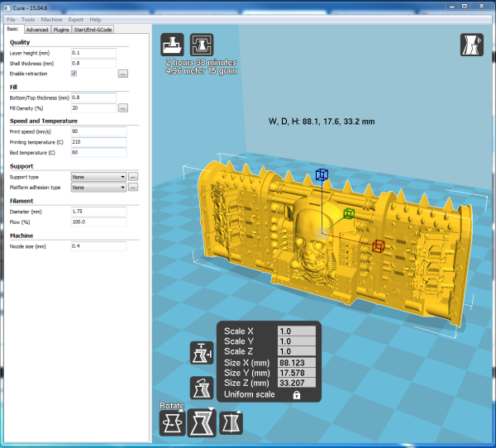Switch to the Start/End-GCode tab

click(93, 30)
